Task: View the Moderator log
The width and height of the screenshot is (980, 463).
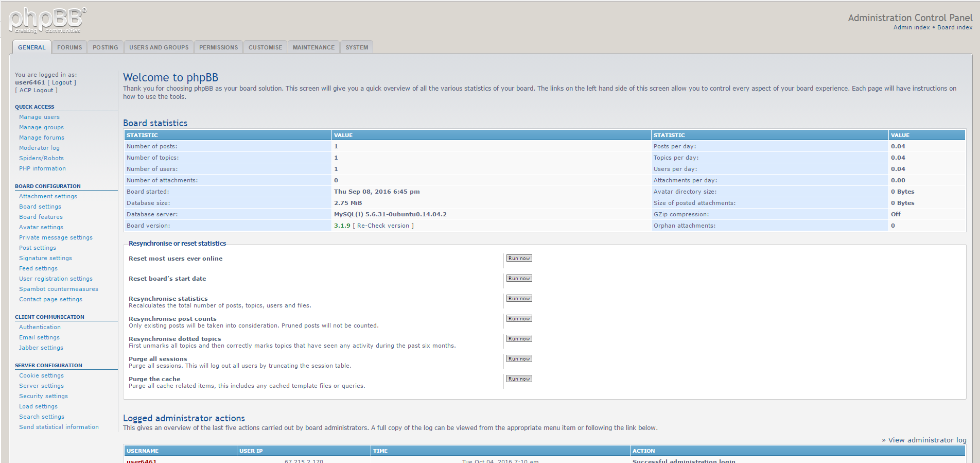Action: 39,148
